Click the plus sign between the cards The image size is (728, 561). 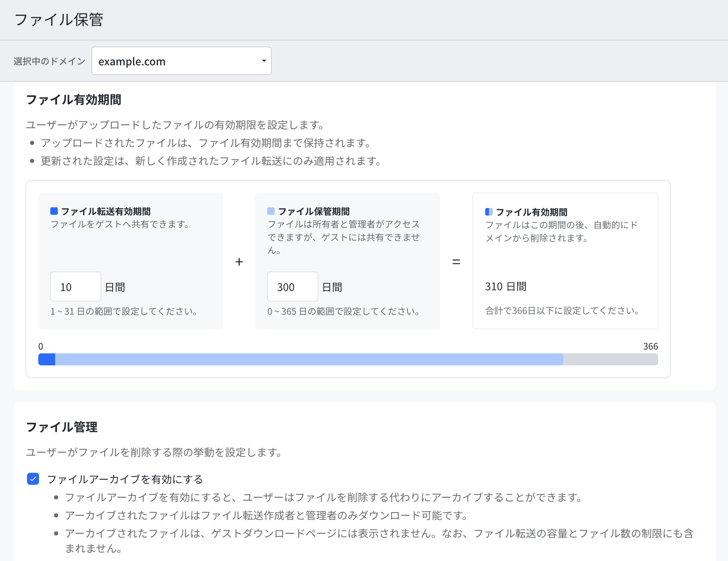(x=239, y=262)
